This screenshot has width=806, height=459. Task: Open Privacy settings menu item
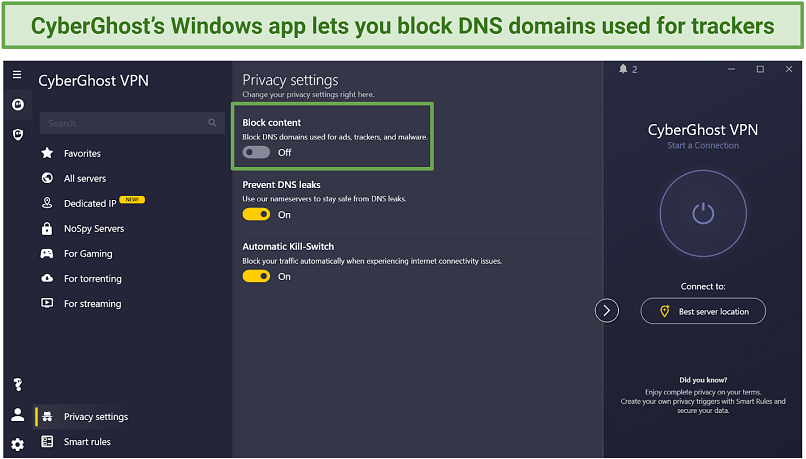click(x=96, y=417)
